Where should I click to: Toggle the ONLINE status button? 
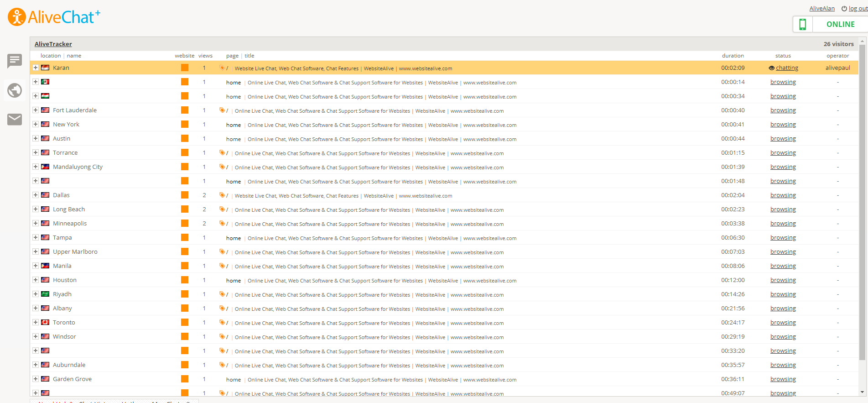pos(840,24)
